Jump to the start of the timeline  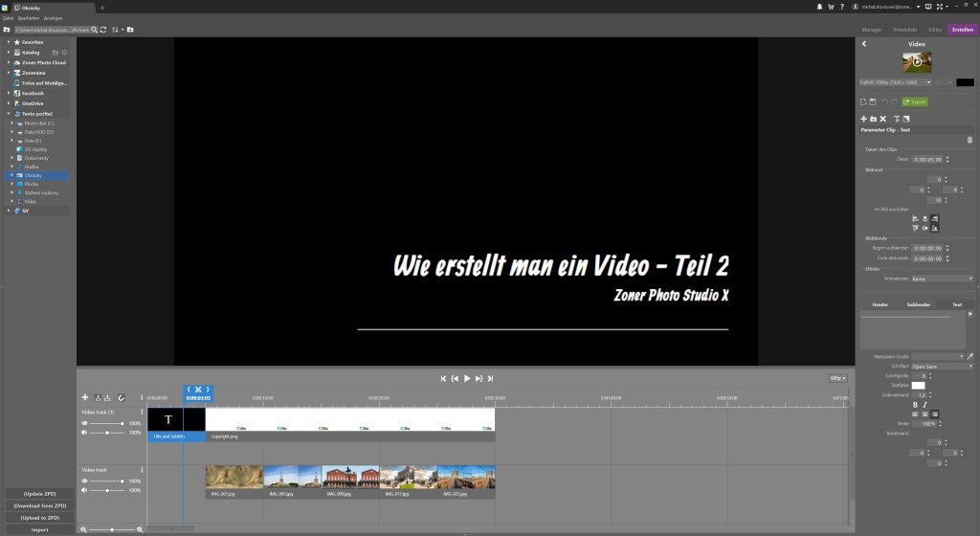click(443, 379)
